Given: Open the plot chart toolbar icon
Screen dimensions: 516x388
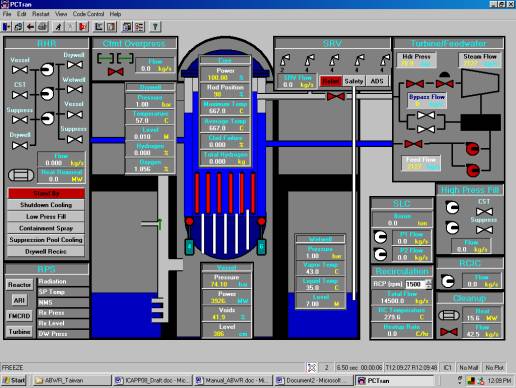Looking at the screenshot, I should point(99,27).
